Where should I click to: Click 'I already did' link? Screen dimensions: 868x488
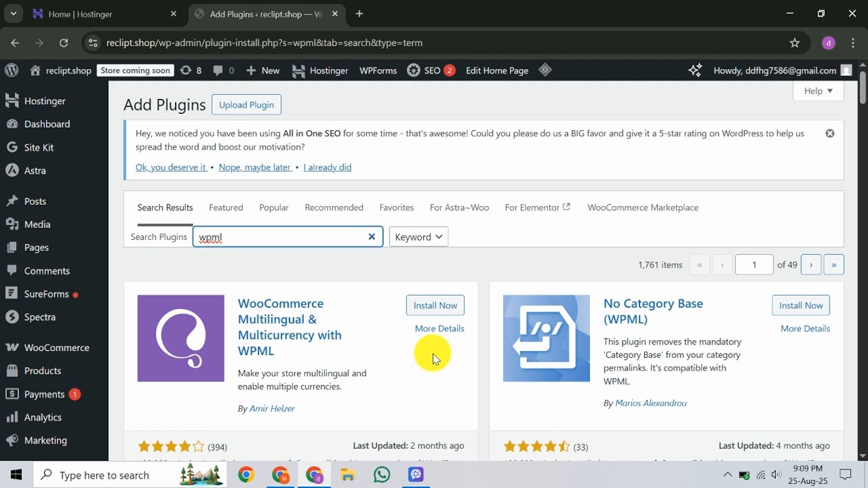[x=328, y=167]
